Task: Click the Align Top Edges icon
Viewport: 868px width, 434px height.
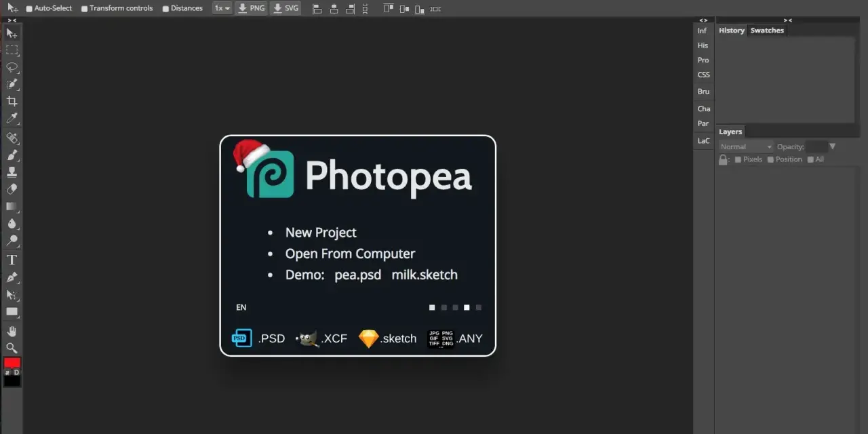Action: [x=389, y=9]
